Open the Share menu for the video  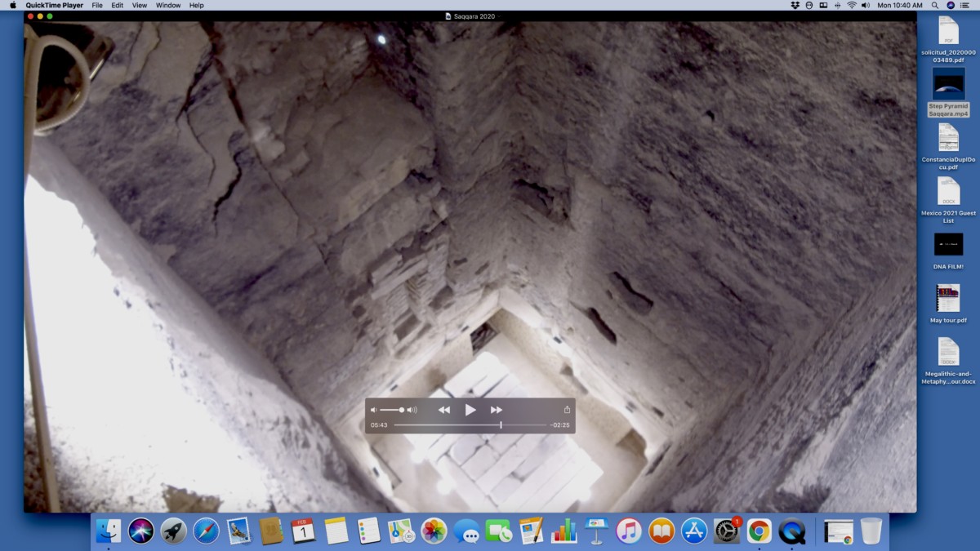tap(565, 410)
